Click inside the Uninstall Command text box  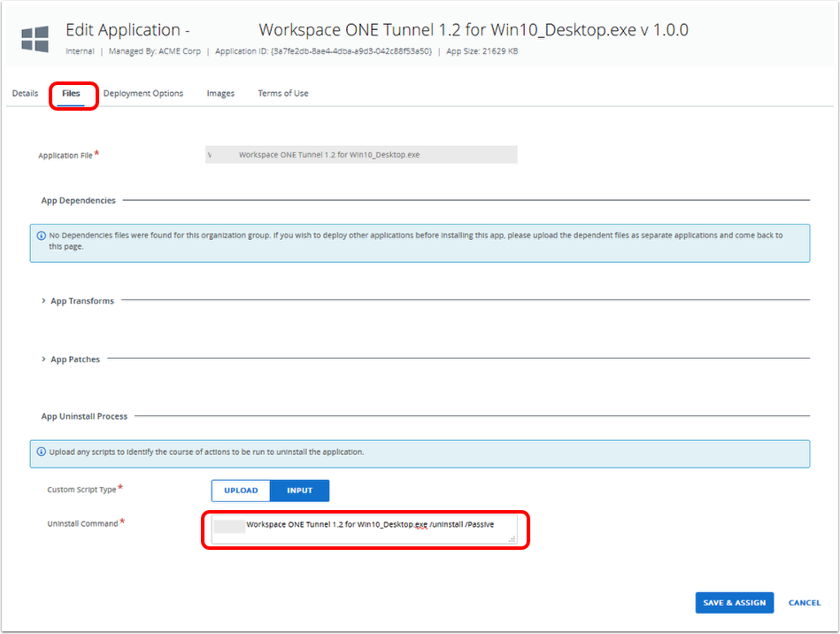click(364, 530)
